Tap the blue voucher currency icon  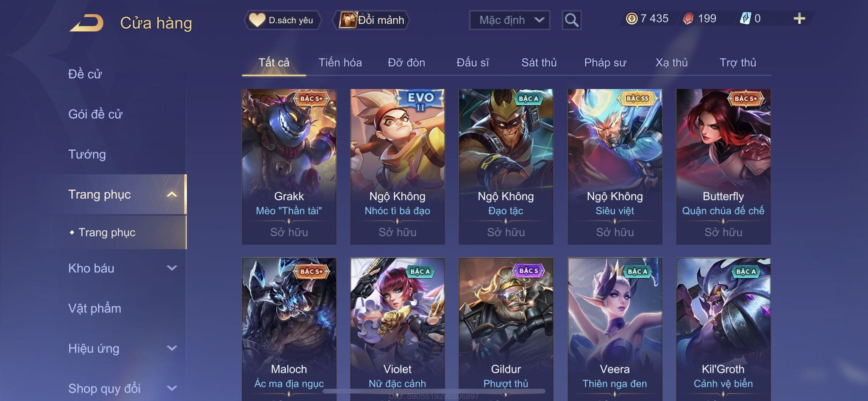(745, 19)
